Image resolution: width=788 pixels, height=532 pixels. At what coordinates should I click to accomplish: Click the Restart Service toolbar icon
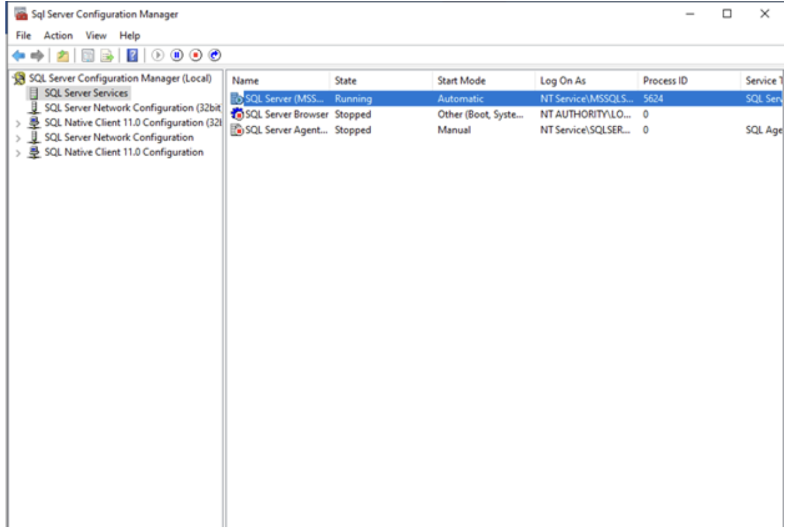215,56
